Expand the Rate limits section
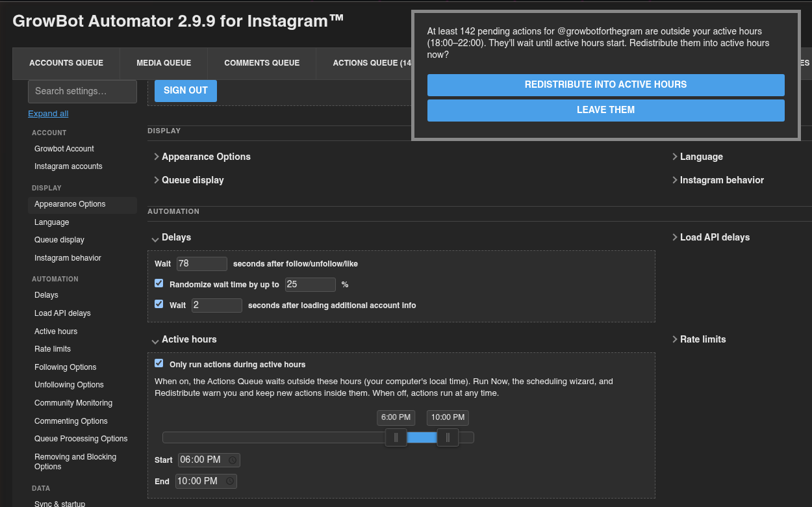812x507 pixels. pyautogui.click(x=698, y=339)
